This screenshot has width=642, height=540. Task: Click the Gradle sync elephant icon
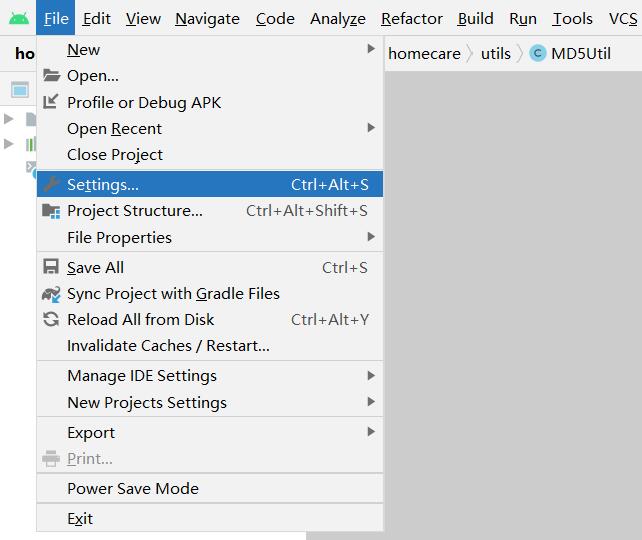coord(51,294)
